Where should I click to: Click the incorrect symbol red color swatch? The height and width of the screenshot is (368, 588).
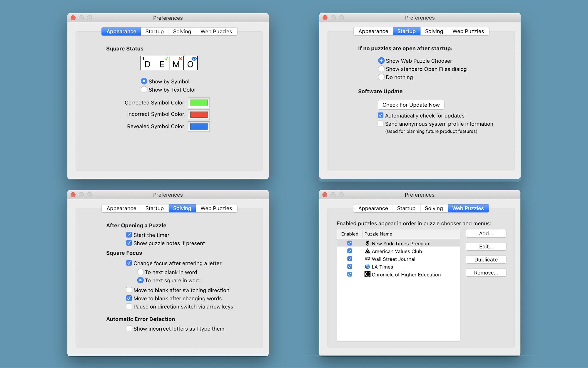point(198,114)
